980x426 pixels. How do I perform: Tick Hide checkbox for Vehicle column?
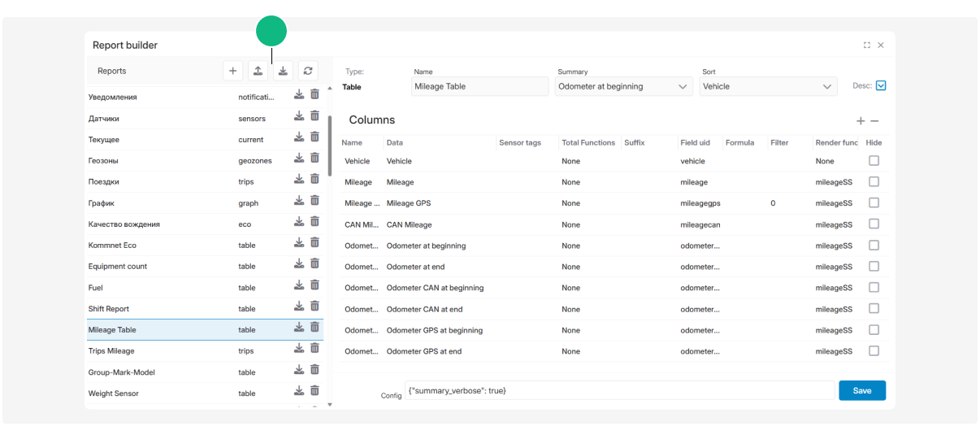coord(874,161)
